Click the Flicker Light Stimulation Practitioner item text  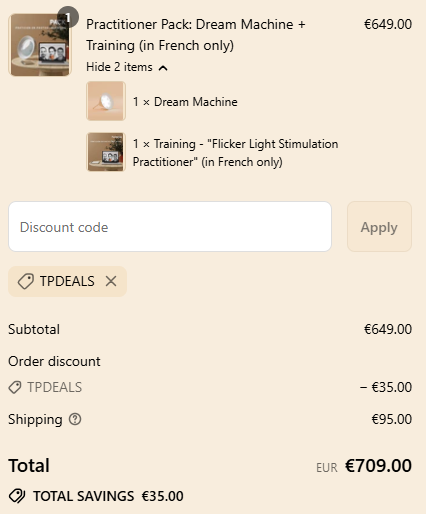tap(235, 153)
